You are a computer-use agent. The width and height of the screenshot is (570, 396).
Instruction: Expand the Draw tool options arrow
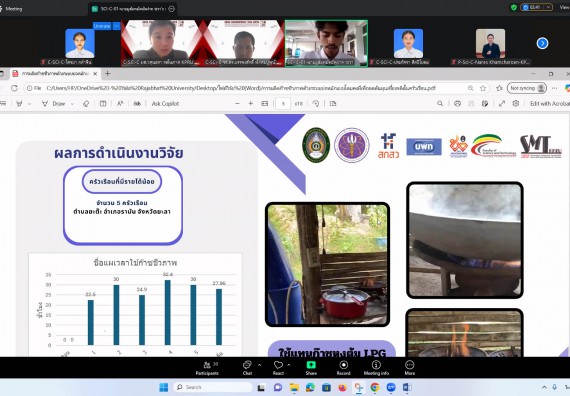72,104
